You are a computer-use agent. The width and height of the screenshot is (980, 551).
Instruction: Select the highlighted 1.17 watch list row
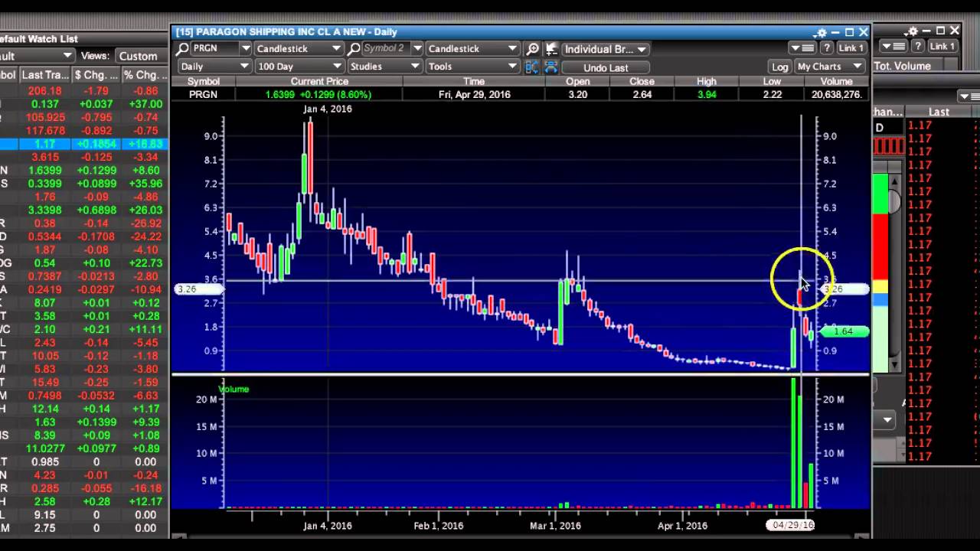tap(83, 144)
